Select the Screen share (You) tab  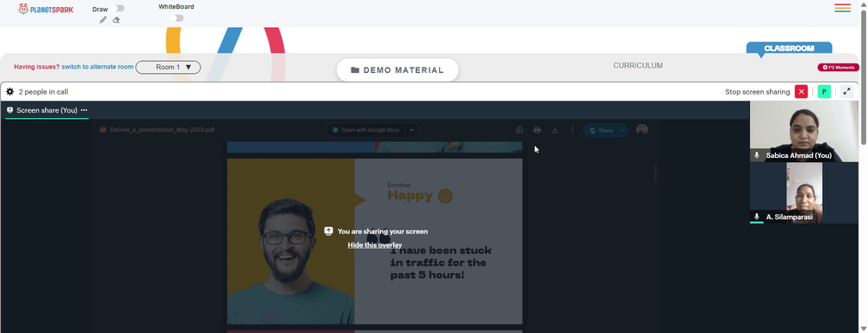(x=47, y=110)
